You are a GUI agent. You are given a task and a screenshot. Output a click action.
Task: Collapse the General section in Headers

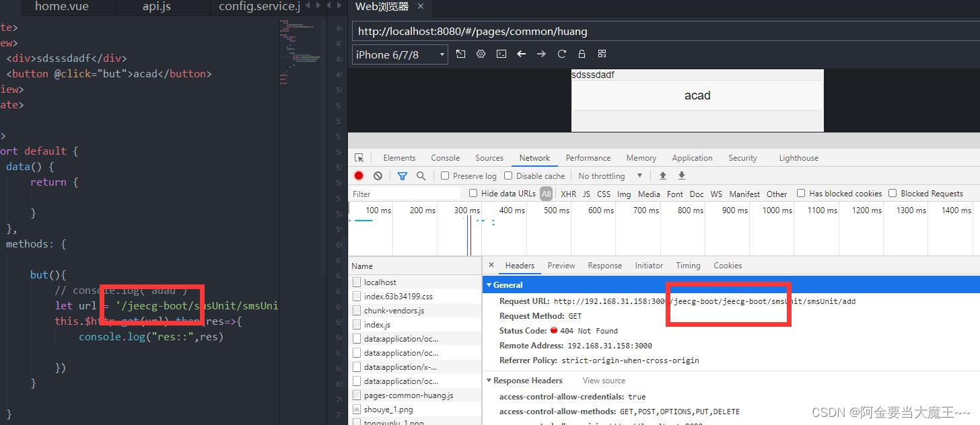tap(489, 285)
